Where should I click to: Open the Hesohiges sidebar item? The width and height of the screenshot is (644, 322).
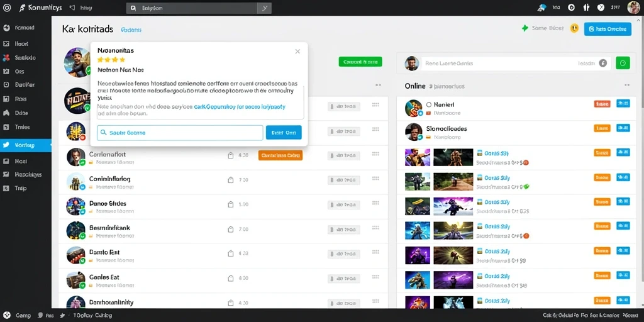[x=28, y=175]
